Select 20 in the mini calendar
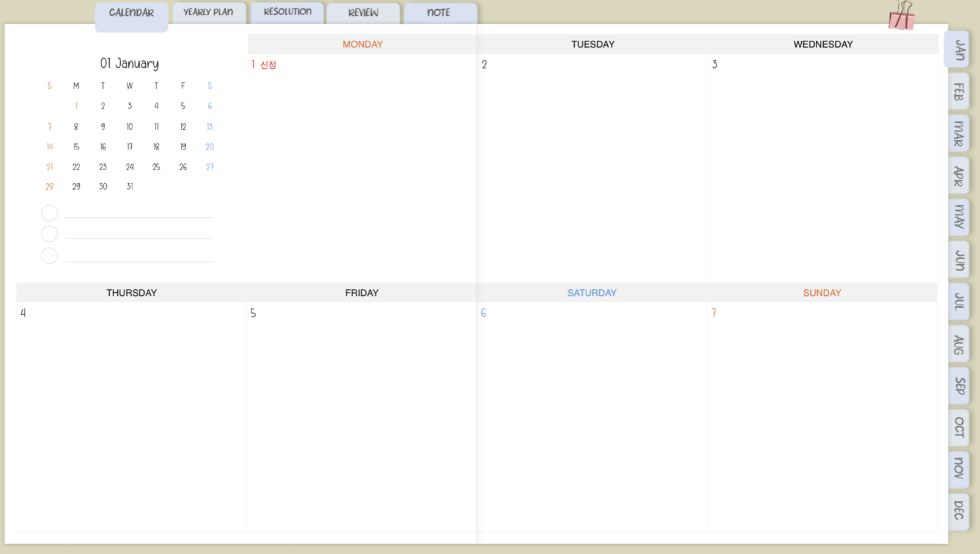The height and width of the screenshot is (554, 980). tap(209, 147)
